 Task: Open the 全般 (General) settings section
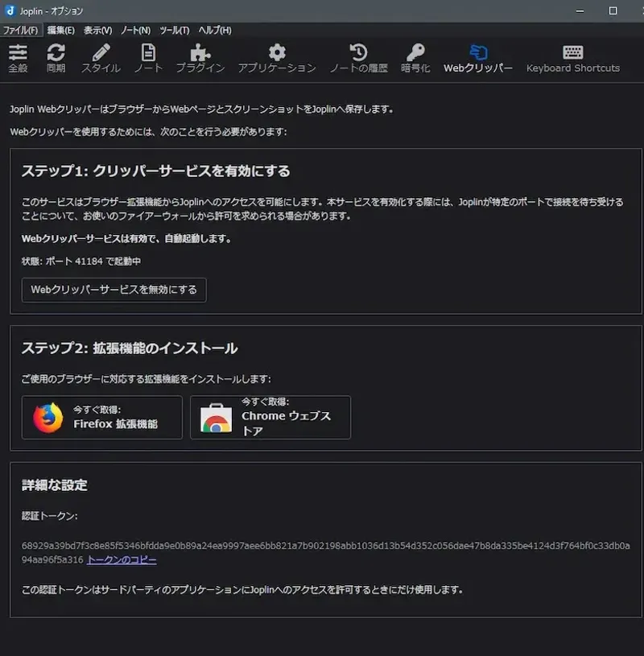(18, 58)
